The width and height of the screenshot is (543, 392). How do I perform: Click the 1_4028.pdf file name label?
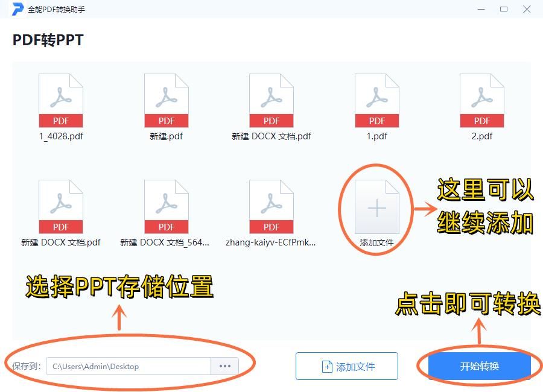[61, 136]
